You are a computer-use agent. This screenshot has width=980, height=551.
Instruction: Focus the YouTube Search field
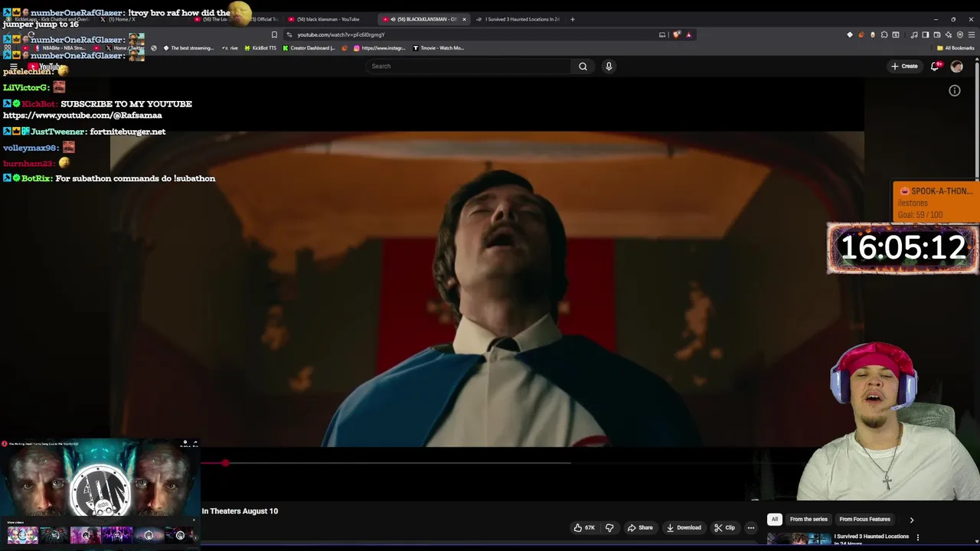click(469, 66)
